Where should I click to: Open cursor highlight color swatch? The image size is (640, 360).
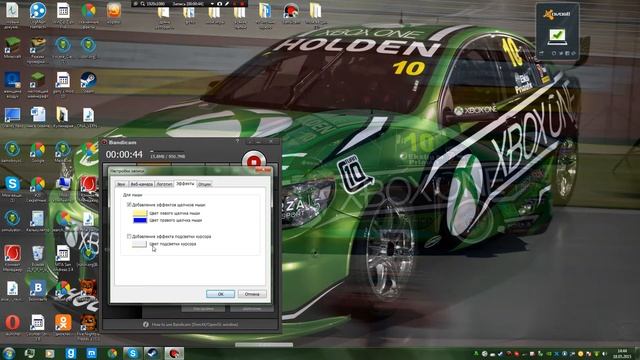pos(139,244)
